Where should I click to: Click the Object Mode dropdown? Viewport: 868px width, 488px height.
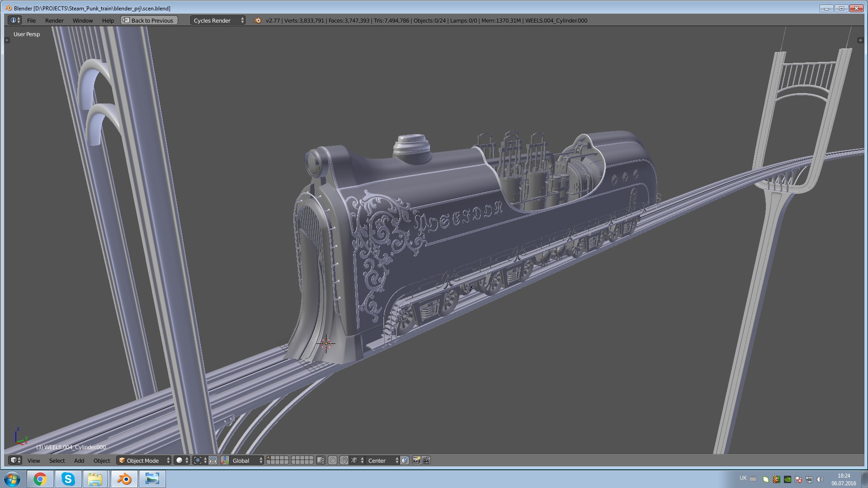tap(142, 460)
